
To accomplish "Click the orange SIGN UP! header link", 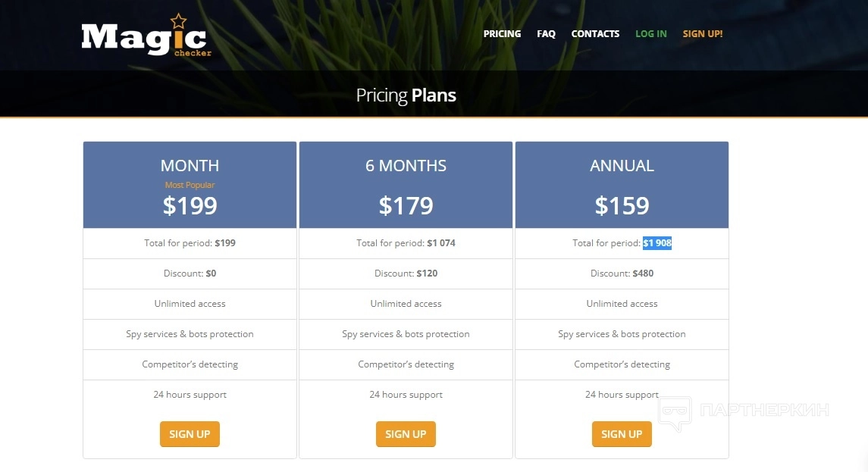I will point(702,34).
